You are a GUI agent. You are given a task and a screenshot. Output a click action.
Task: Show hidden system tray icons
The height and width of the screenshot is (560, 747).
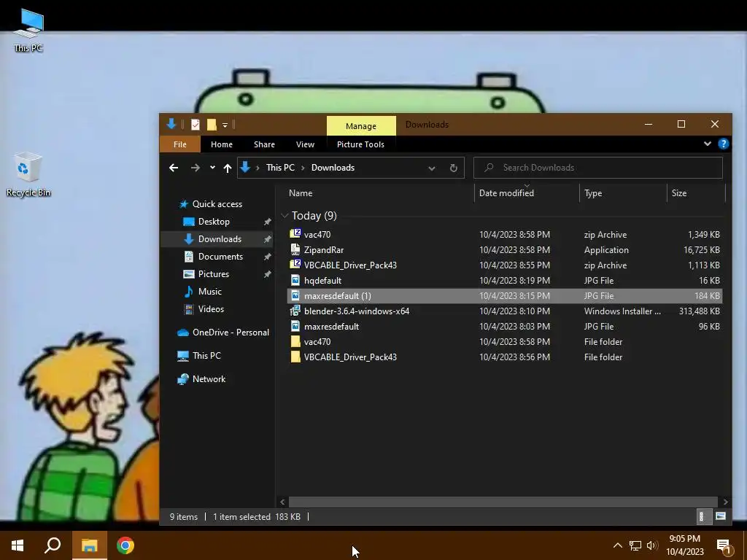(617, 545)
